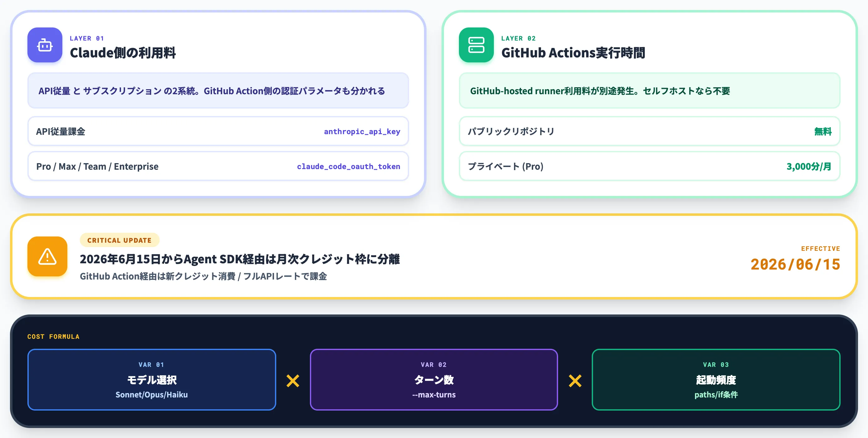Click the LAYER 02 label
The height and width of the screenshot is (438, 868).
518,38
